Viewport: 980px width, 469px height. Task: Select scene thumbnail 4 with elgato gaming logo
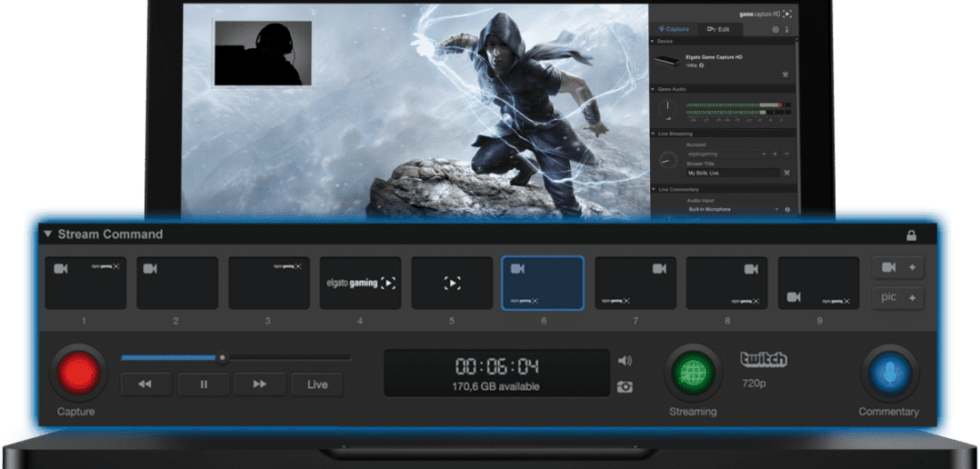tap(360, 283)
